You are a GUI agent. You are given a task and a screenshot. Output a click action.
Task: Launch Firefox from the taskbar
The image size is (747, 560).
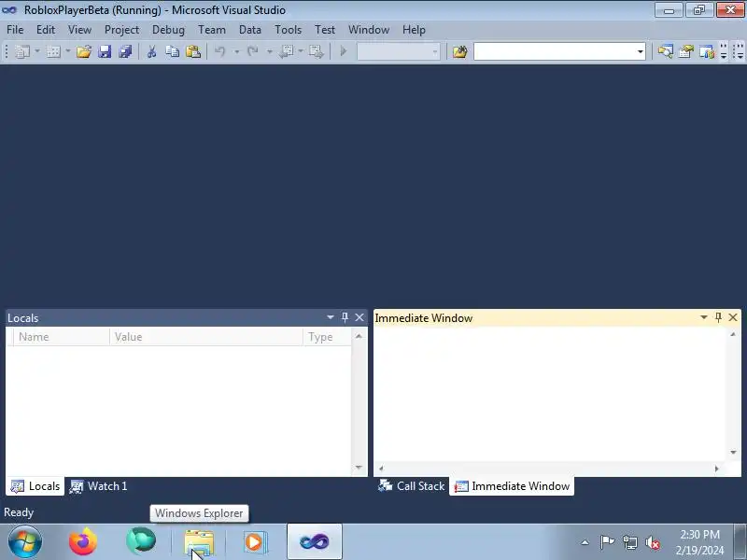83,541
